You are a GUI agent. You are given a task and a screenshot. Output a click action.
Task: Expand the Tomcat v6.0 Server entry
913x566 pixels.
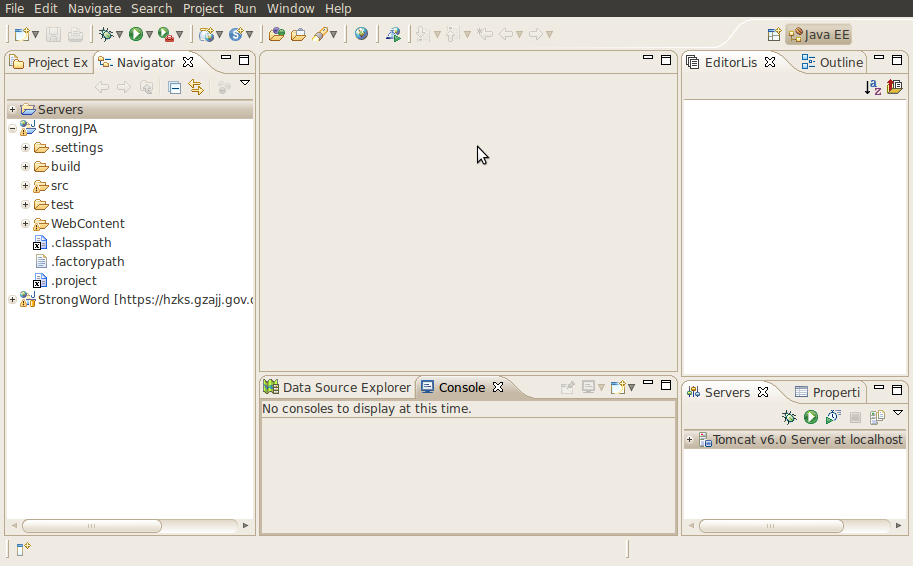point(689,440)
